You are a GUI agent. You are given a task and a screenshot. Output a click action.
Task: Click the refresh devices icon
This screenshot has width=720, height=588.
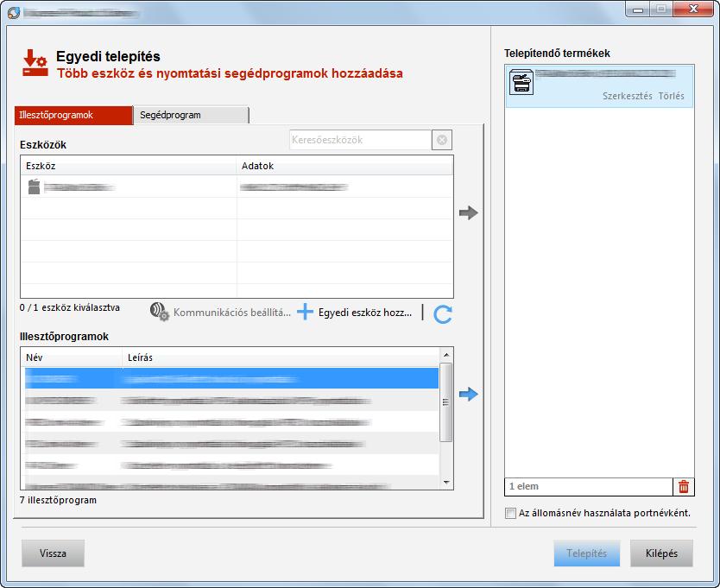coord(443,314)
